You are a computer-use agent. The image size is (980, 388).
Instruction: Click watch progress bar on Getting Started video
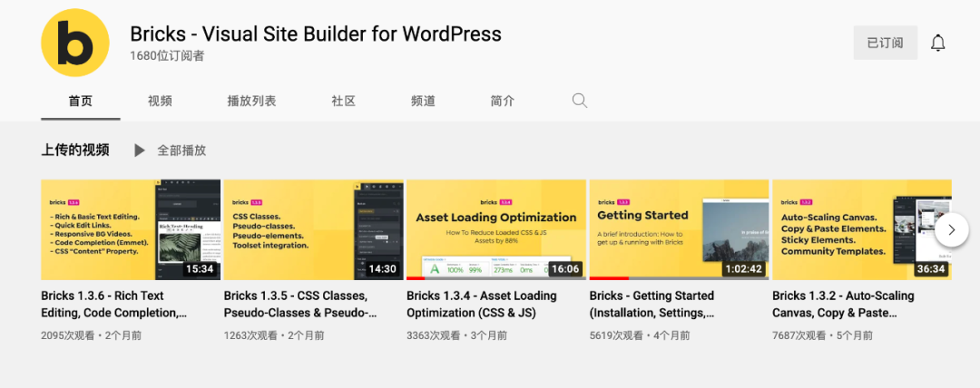pos(680,278)
